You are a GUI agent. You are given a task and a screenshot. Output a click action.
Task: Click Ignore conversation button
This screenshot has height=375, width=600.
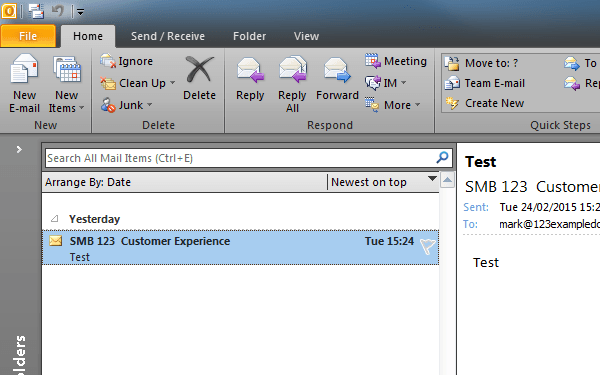coord(127,61)
